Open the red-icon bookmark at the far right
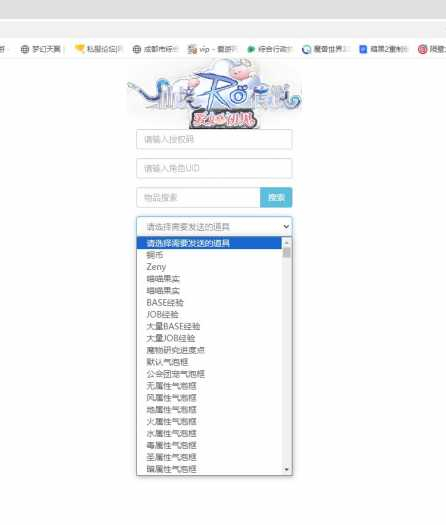Screen dimensions: 446x525 point(432,49)
